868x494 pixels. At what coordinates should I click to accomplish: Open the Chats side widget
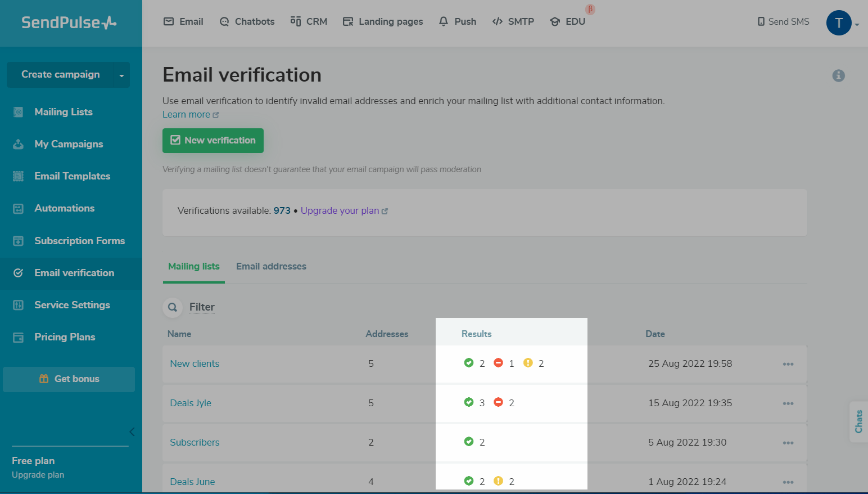tap(858, 421)
